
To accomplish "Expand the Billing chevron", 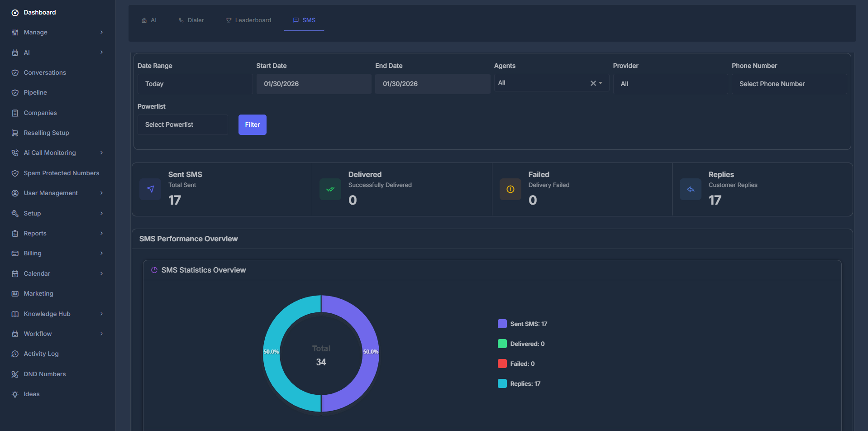I will [101, 253].
